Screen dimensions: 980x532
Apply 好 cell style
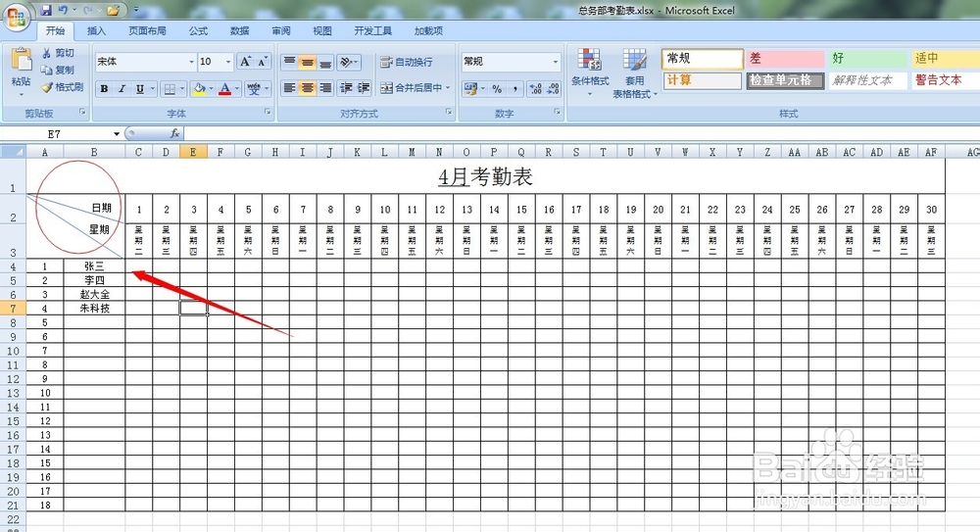pos(867,59)
